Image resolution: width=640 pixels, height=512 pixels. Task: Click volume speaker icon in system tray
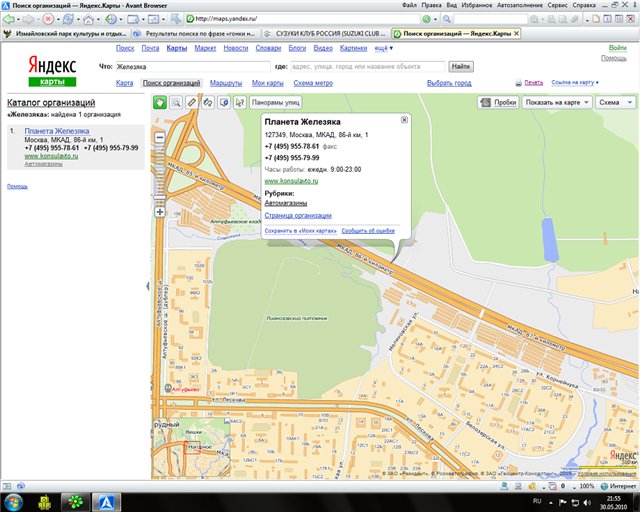(587, 502)
